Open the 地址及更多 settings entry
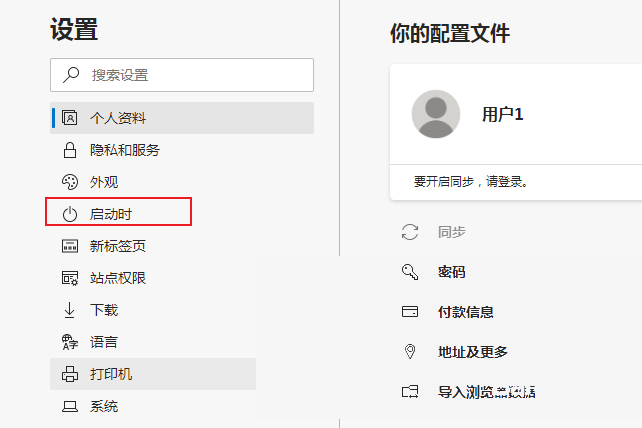The width and height of the screenshot is (642, 428). pyautogui.click(x=472, y=351)
